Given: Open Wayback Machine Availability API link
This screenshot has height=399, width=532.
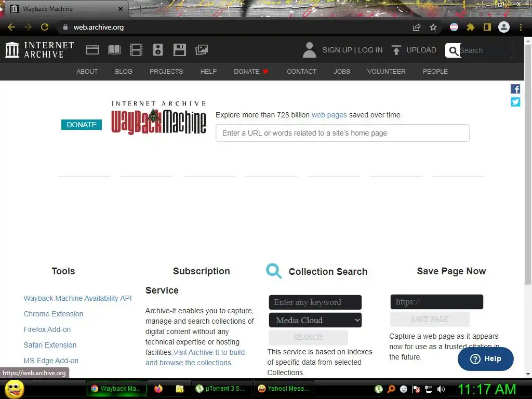Looking at the screenshot, I should [x=78, y=298].
